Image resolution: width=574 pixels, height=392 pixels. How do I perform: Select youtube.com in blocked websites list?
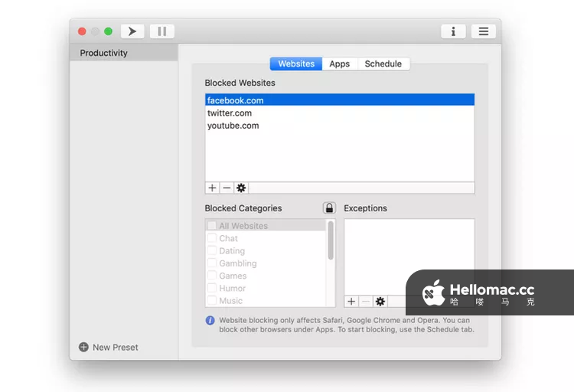(x=233, y=126)
